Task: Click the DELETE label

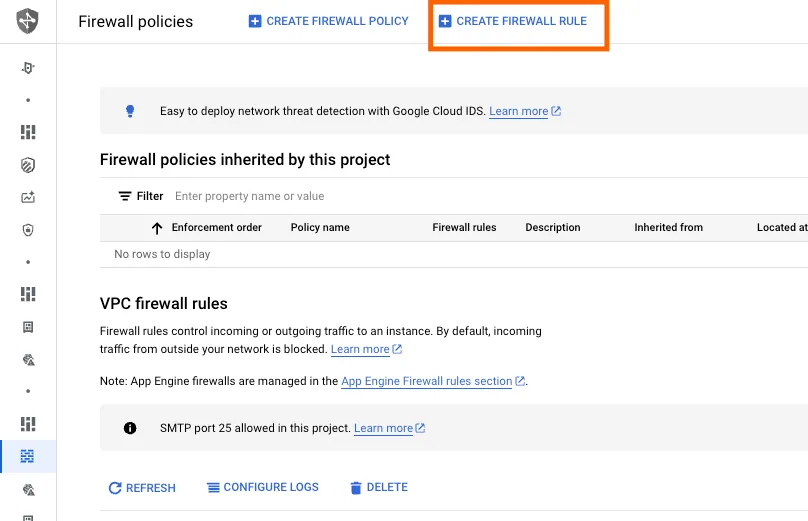Action: click(x=387, y=487)
